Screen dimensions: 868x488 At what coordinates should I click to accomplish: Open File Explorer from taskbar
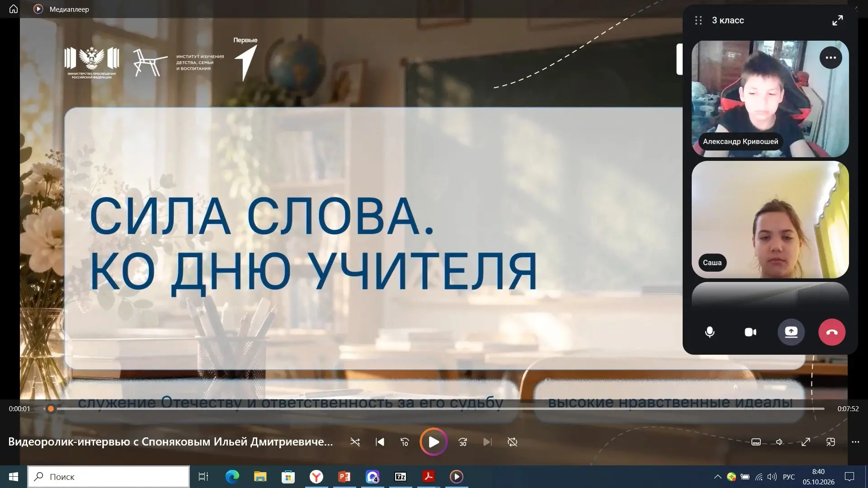coord(260,477)
